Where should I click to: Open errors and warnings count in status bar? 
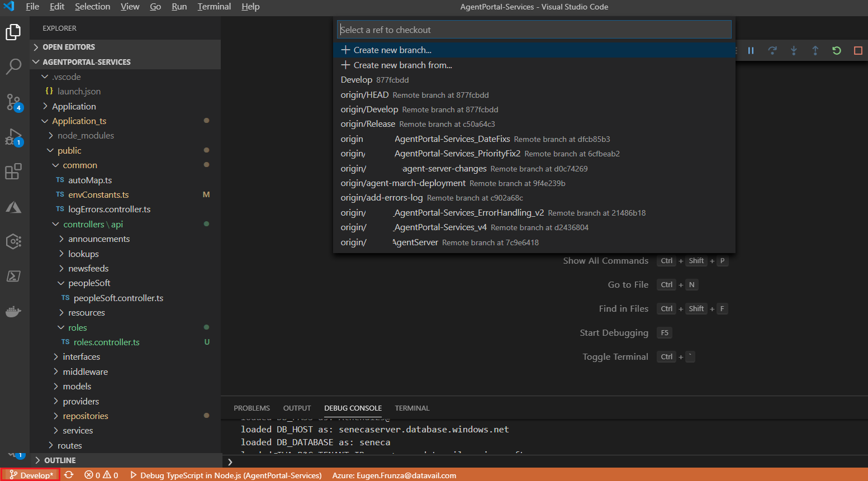tap(101, 475)
